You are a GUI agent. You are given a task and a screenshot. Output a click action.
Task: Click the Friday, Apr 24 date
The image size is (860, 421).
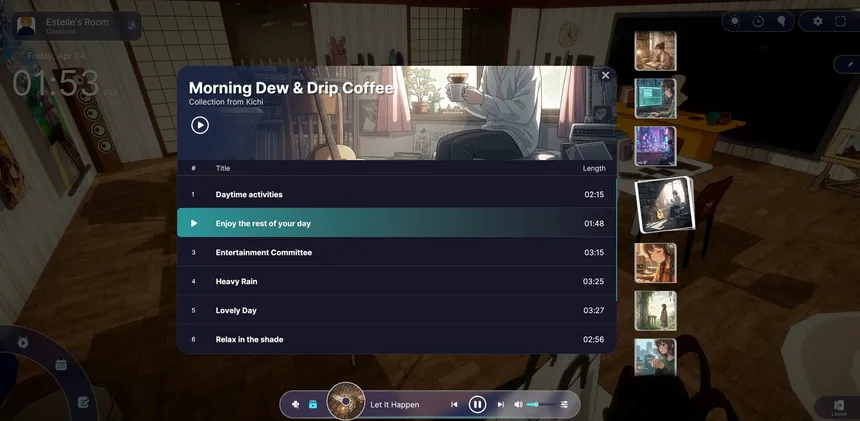point(56,56)
